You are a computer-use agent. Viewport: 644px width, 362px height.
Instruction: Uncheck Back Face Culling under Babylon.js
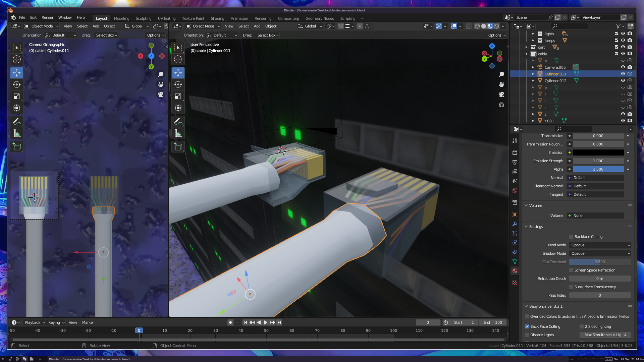527,326
